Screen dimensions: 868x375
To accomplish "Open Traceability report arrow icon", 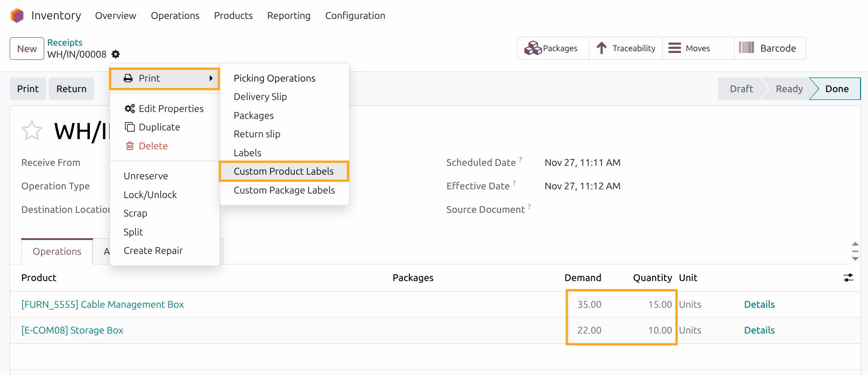I will [x=601, y=48].
